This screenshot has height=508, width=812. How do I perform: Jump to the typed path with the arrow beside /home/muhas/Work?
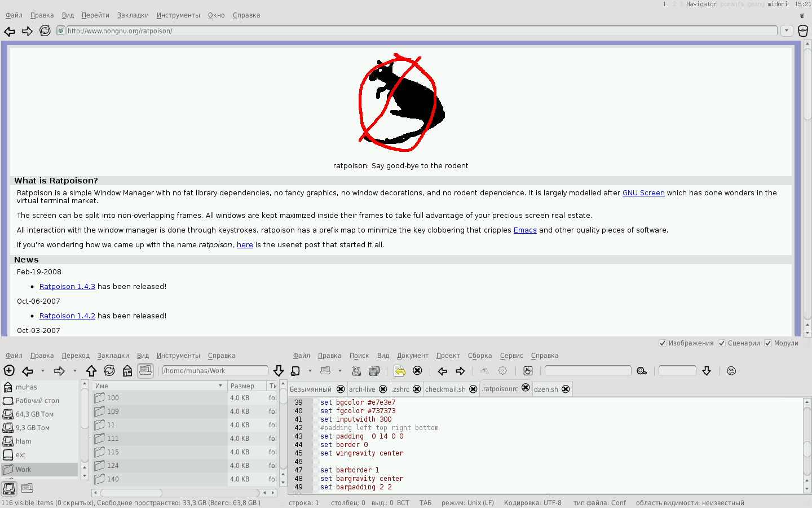point(279,371)
